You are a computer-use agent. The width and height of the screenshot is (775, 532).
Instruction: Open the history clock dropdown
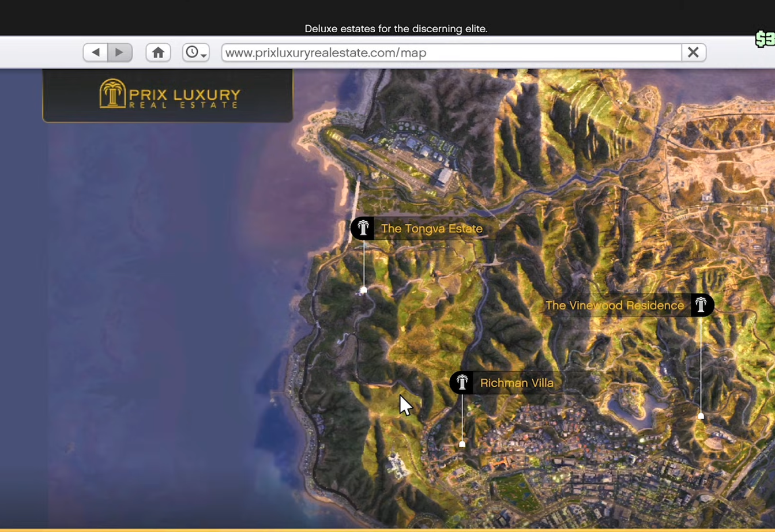point(195,52)
